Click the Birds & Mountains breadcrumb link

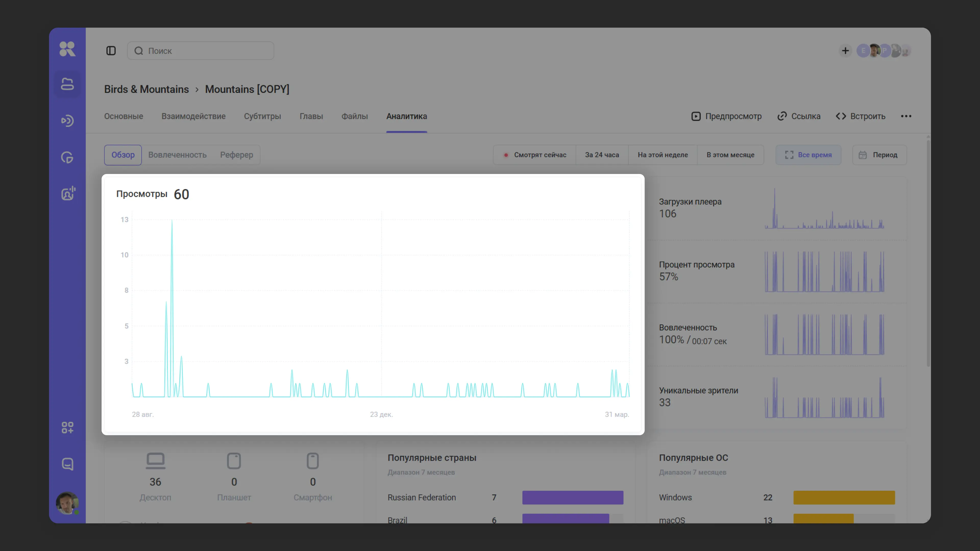pos(146,89)
